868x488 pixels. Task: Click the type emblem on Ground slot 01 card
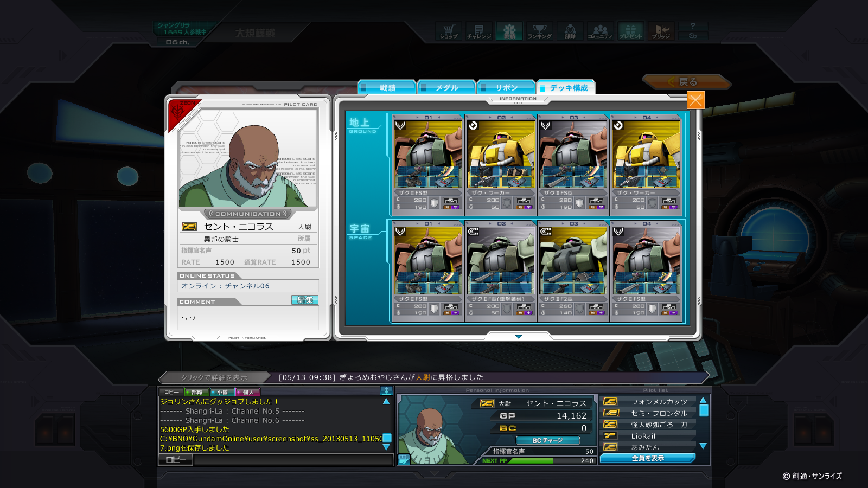(x=400, y=125)
